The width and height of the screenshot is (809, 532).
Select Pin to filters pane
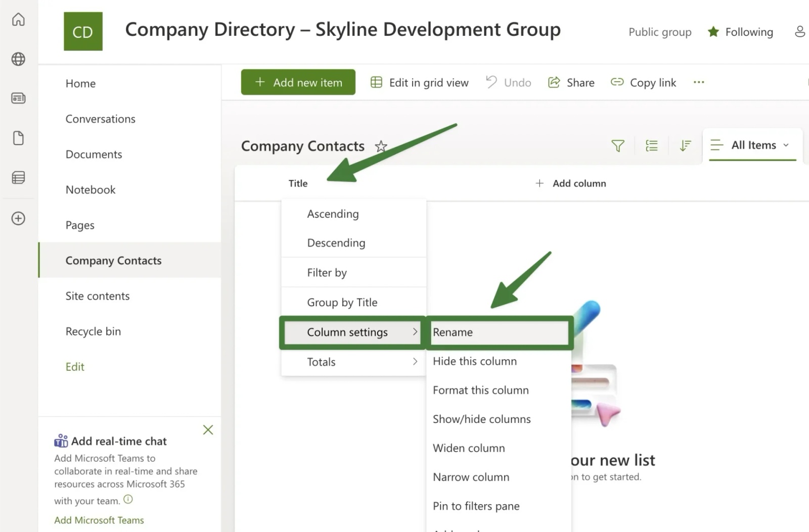coord(499,506)
